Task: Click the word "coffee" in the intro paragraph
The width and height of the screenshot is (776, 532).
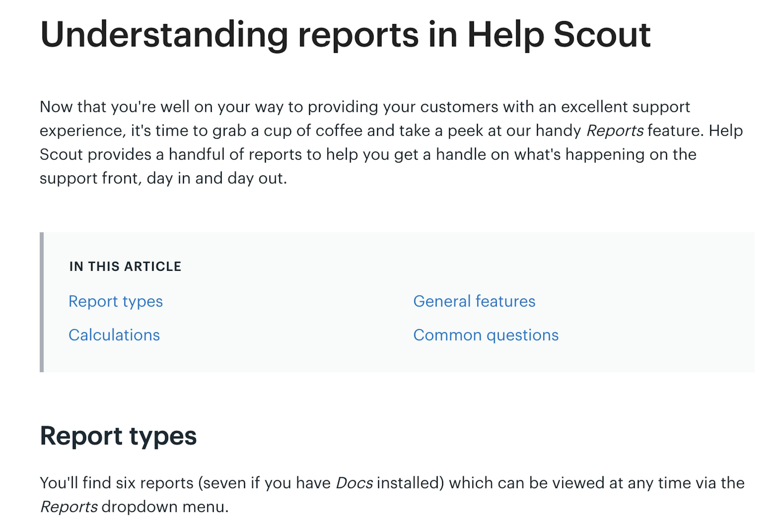Action: [339, 131]
